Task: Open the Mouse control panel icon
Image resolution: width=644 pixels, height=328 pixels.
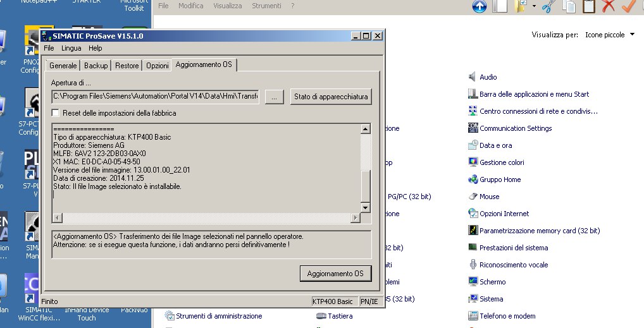Action: tap(473, 196)
